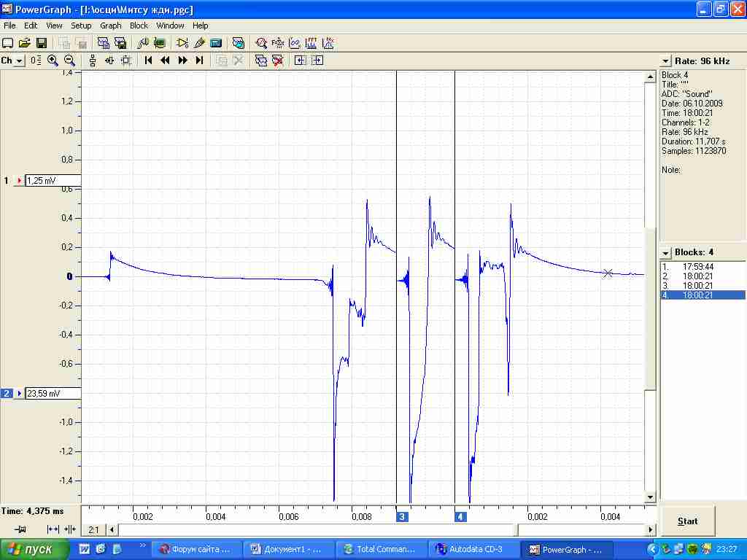Open the Graph menu

[x=111, y=26]
